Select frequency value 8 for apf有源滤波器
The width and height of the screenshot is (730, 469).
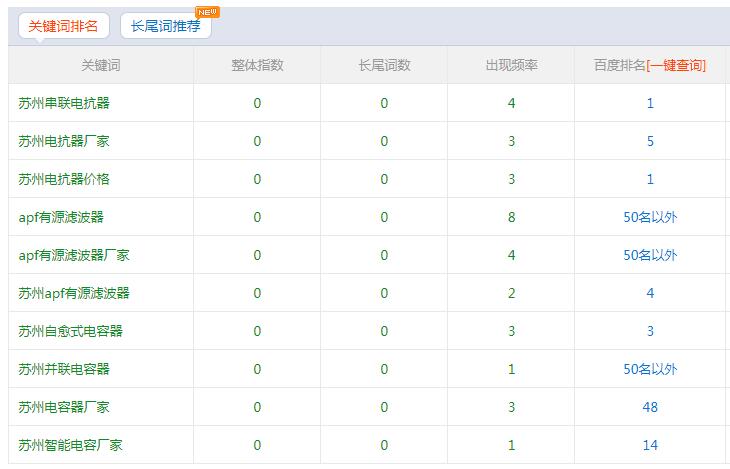point(512,218)
